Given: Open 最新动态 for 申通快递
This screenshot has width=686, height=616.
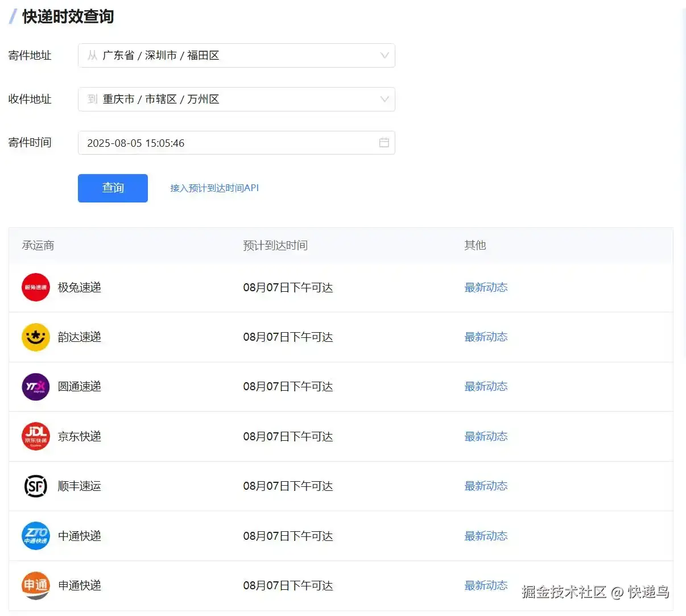Looking at the screenshot, I should (x=486, y=585).
